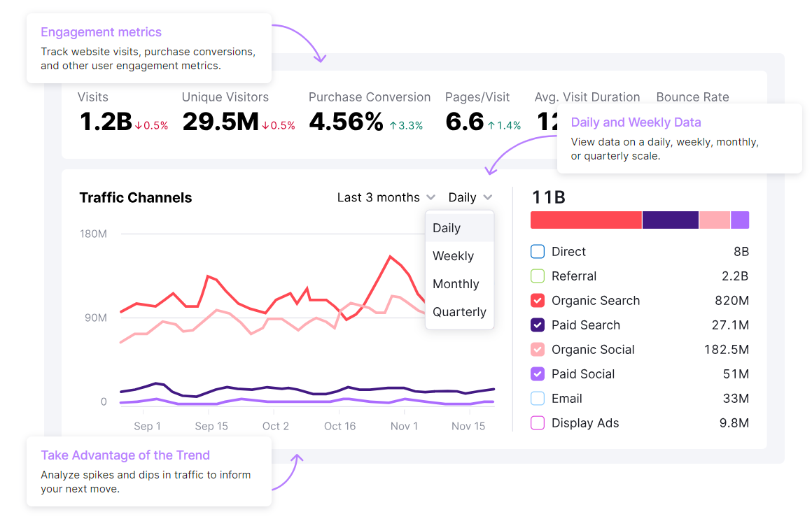Click the Sep 1 axis label
This screenshot has height=519, width=812.
147,426
